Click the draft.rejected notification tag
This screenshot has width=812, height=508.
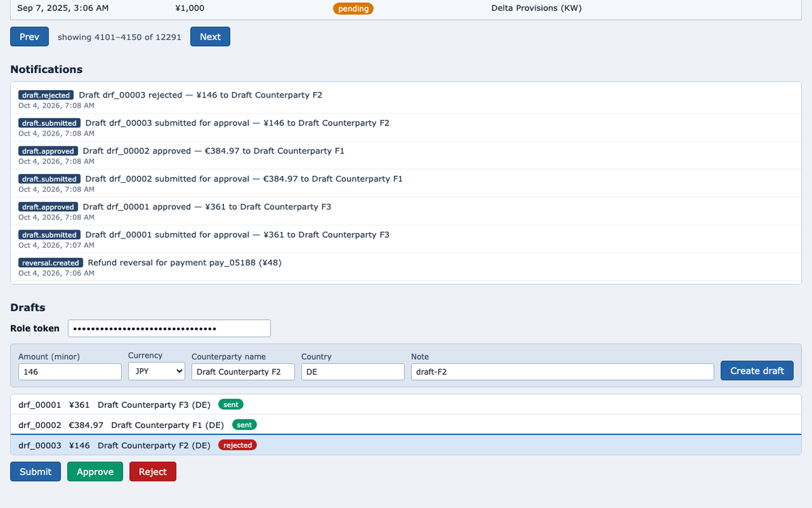click(x=46, y=96)
